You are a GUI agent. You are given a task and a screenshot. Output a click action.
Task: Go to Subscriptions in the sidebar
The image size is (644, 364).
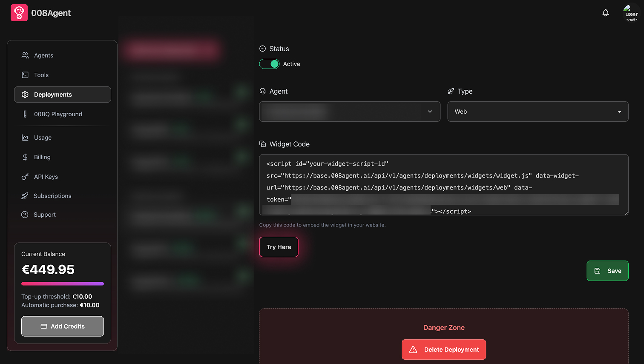(52, 196)
